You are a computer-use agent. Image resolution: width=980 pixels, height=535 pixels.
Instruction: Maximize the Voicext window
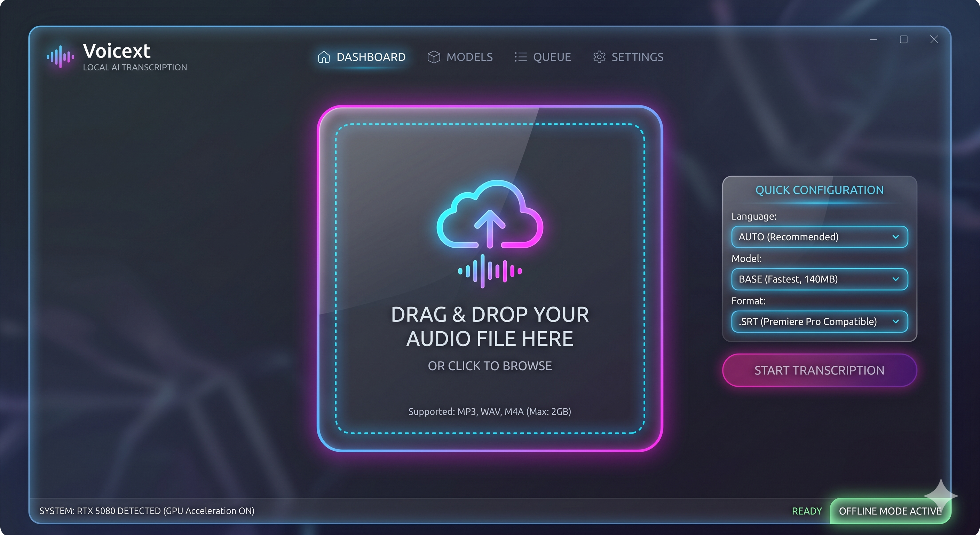click(x=903, y=40)
